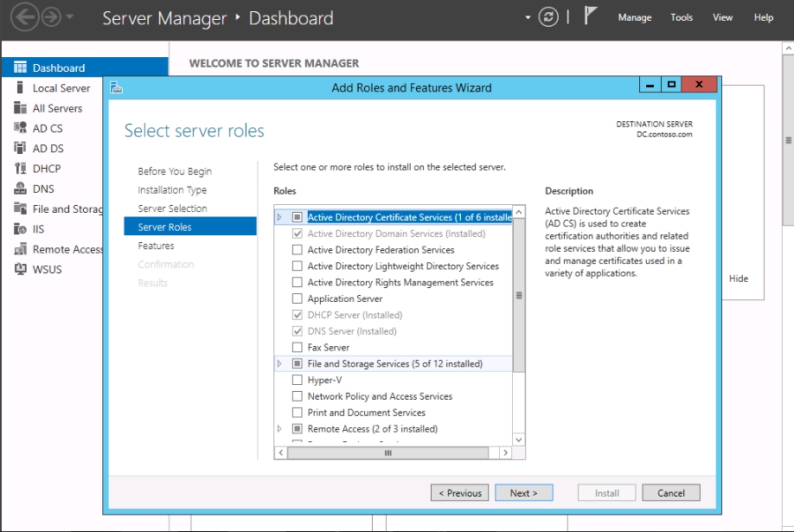Click the WELCOME TO SERVER MANAGER heading

point(274,63)
